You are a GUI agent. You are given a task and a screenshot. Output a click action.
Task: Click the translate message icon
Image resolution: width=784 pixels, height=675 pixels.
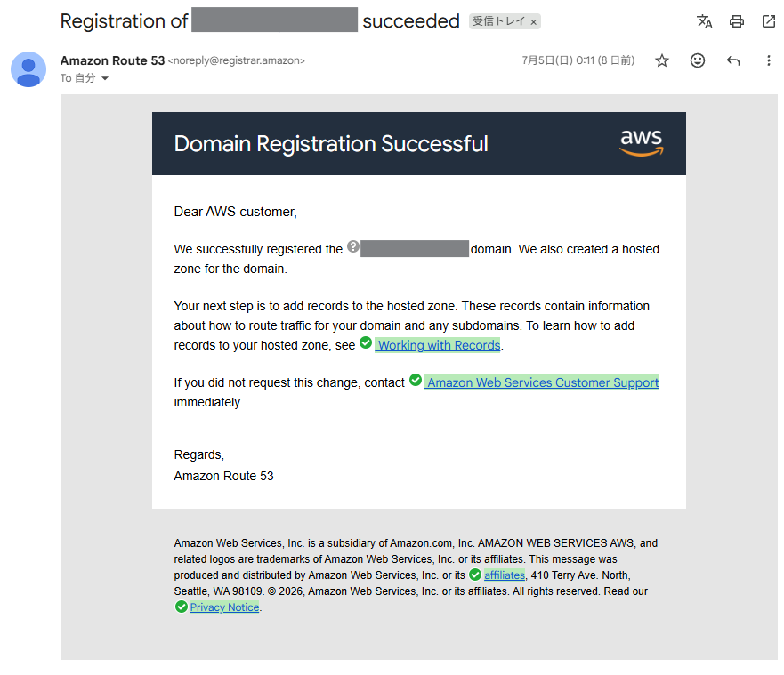click(x=705, y=21)
